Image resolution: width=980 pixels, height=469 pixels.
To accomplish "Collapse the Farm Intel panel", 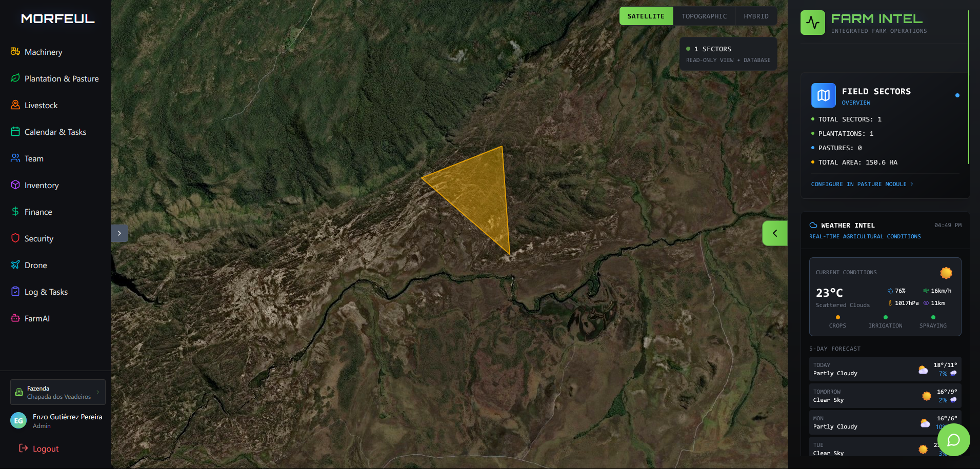I will [774, 233].
